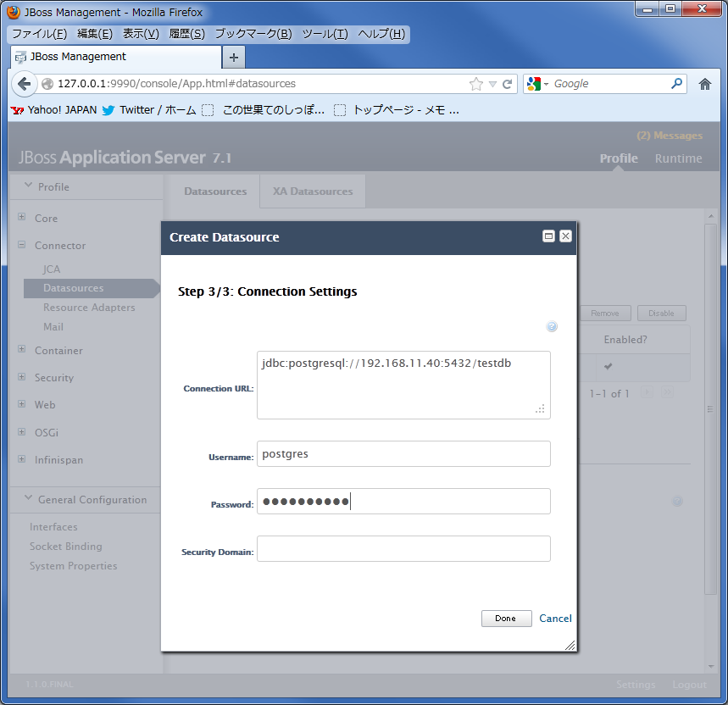Open System Properties under General Configuration
The width and height of the screenshot is (728, 705).
pyautogui.click(x=74, y=566)
